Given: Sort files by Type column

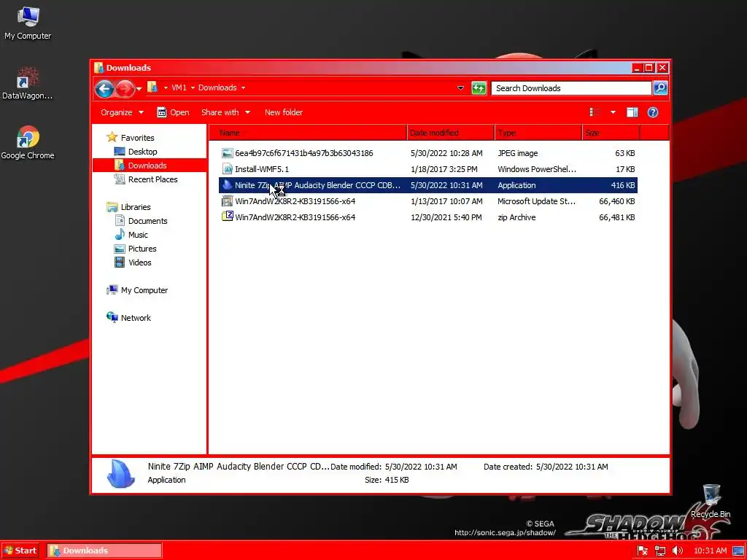Looking at the screenshot, I should pyautogui.click(x=538, y=133).
